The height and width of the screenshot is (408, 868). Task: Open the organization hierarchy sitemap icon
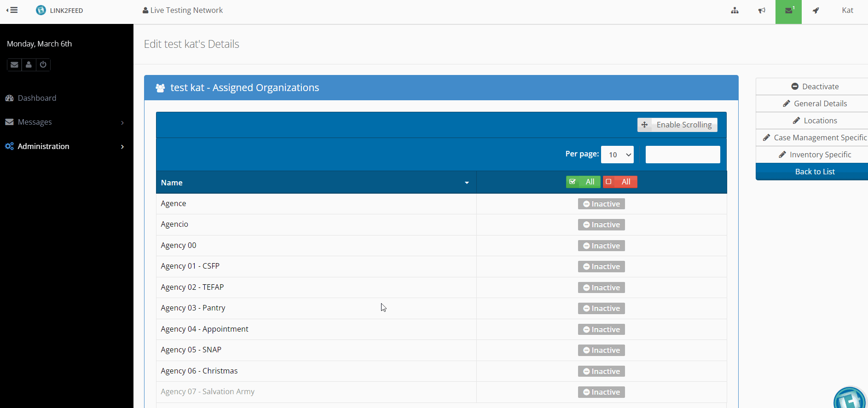click(735, 11)
